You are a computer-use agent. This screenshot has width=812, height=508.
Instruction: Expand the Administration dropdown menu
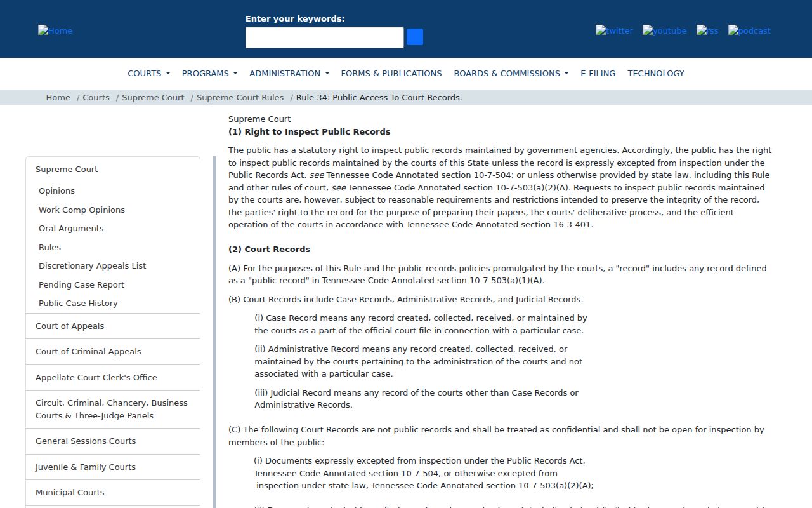pos(289,73)
